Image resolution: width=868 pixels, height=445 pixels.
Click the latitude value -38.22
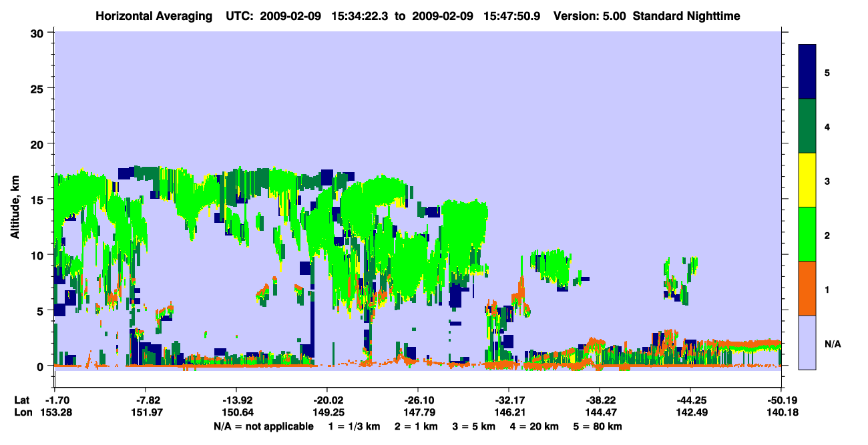pyautogui.click(x=599, y=400)
